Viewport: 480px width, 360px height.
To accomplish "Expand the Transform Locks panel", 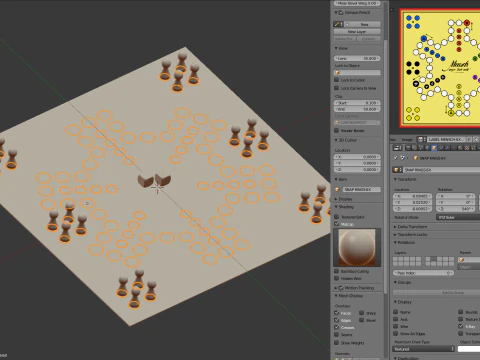I will point(395,235).
